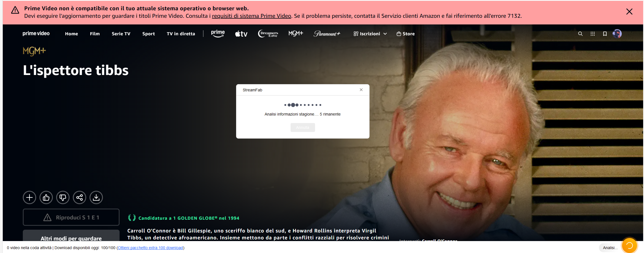Viewport: 644px width, 253px height.
Task: Open the watchlist bookmark icon
Action: [x=605, y=34]
